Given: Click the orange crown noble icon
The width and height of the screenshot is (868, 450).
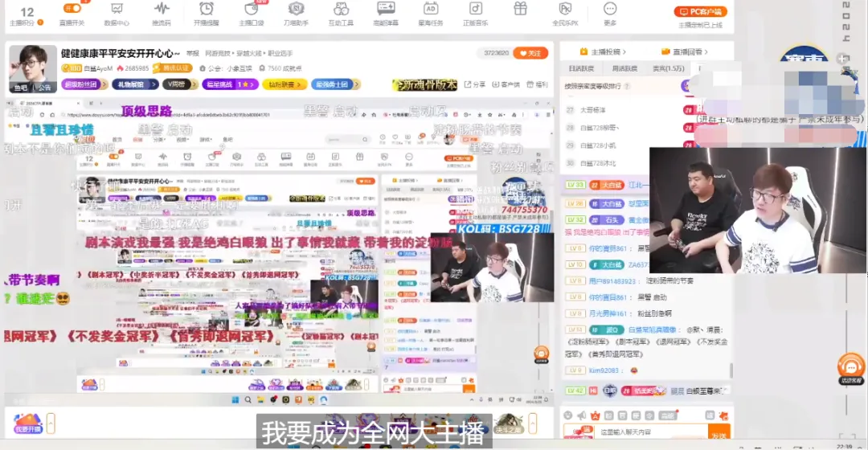Looking at the screenshot, I should pyautogui.click(x=595, y=415).
